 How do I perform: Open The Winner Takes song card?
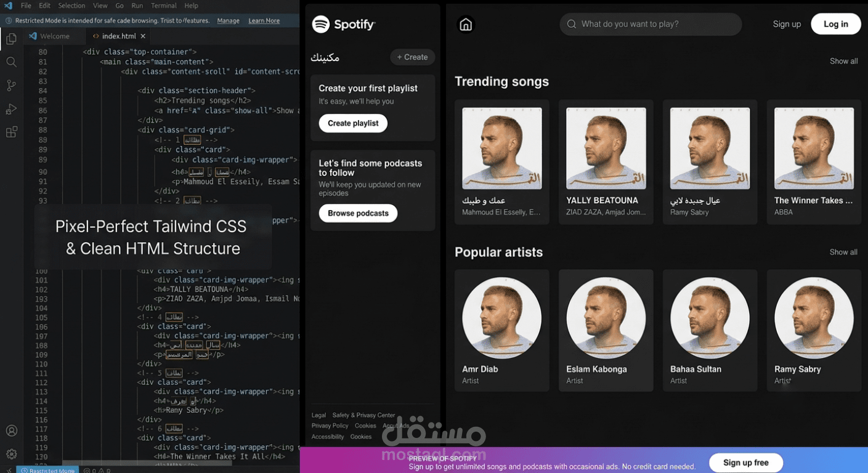(814, 161)
